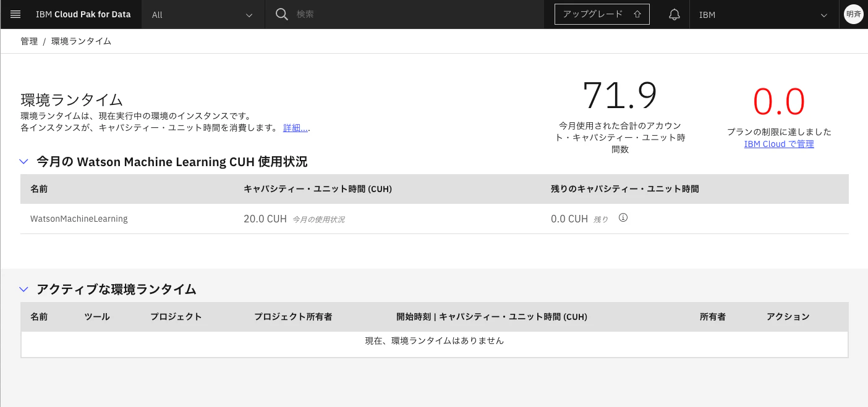The image size is (868, 407).
Task: Open the user avatar profile menu
Action: (x=853, y=14)
